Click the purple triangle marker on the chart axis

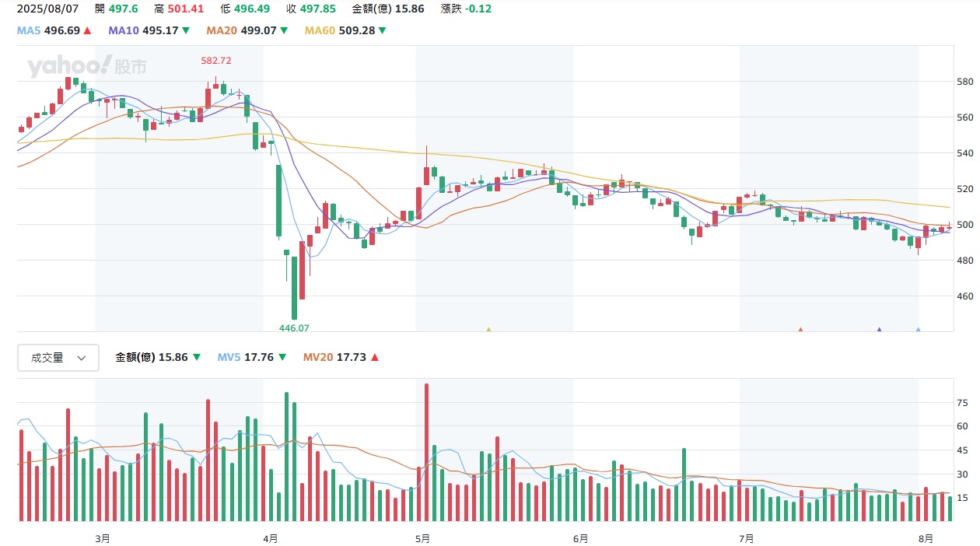pyautogui.click(x=880, y=330)
